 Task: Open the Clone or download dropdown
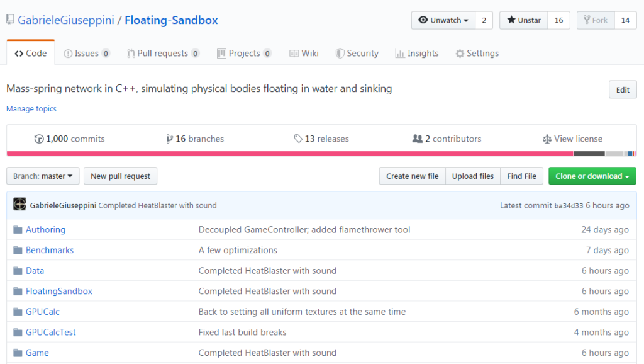[592, 176]
